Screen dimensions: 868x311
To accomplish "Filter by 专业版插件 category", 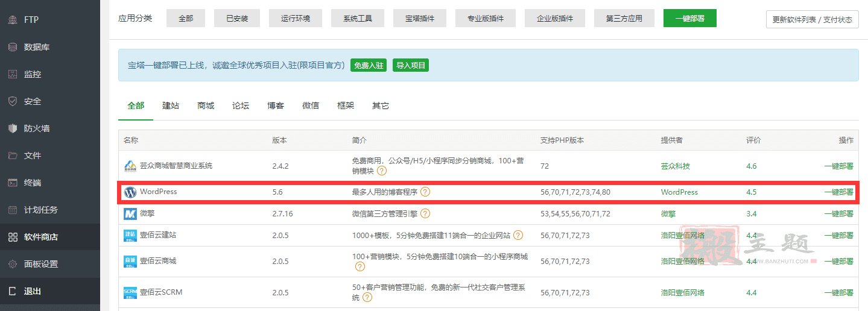I will pos(486,19).
